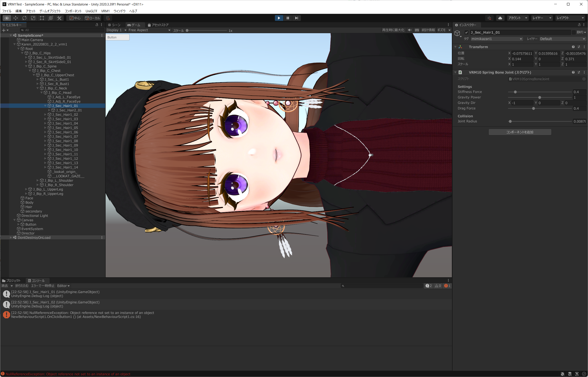The image size is (588, 377).
Task: Open the mimikazari1 tag dropdown
Action: [496, 39]
